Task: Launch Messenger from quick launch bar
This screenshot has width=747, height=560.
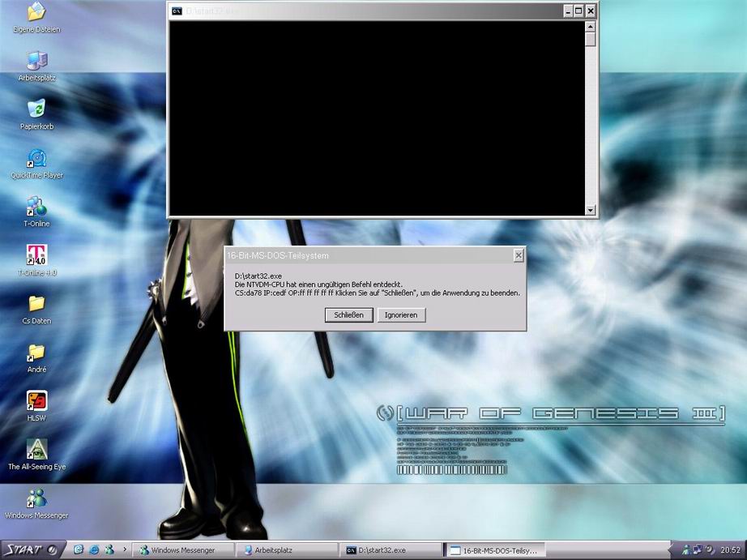Action: click(109, 550)
